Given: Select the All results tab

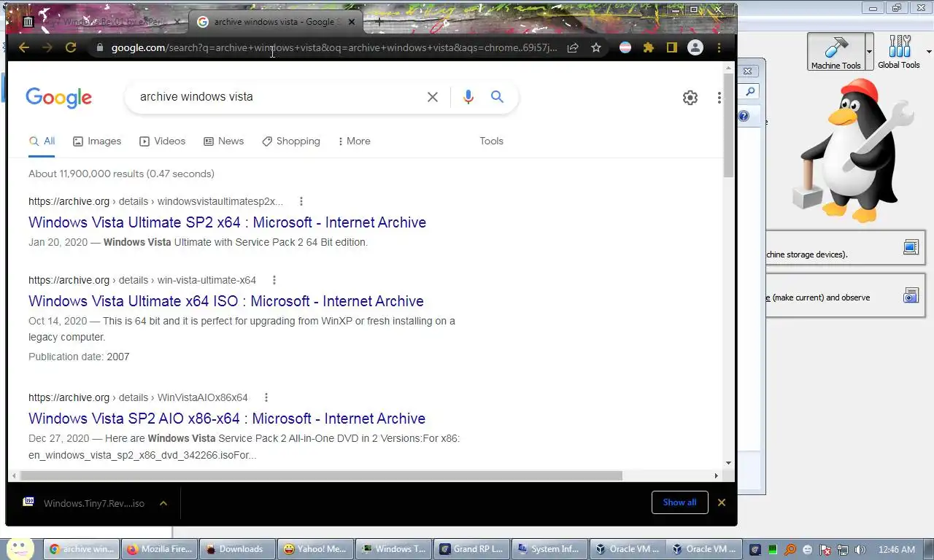Looking at the screenshot, I should coord(42,141).
